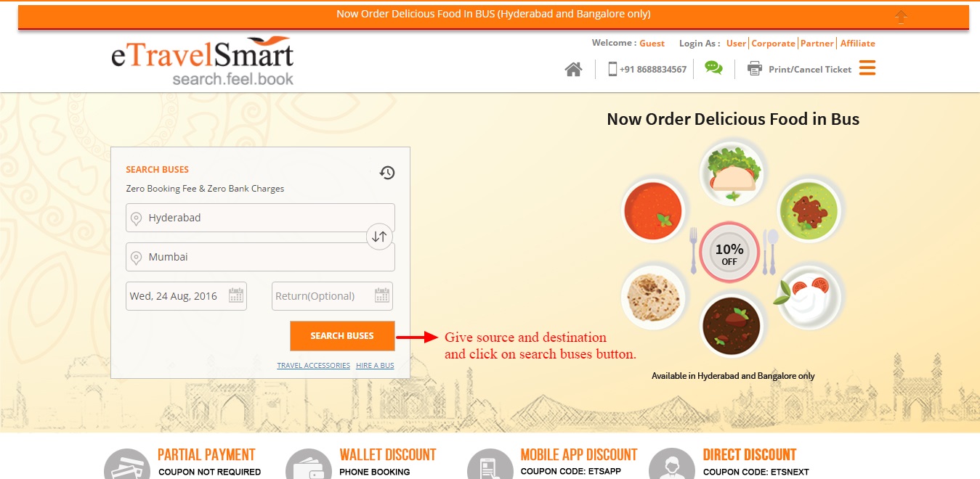Log in as Partner

click(817, 44)
